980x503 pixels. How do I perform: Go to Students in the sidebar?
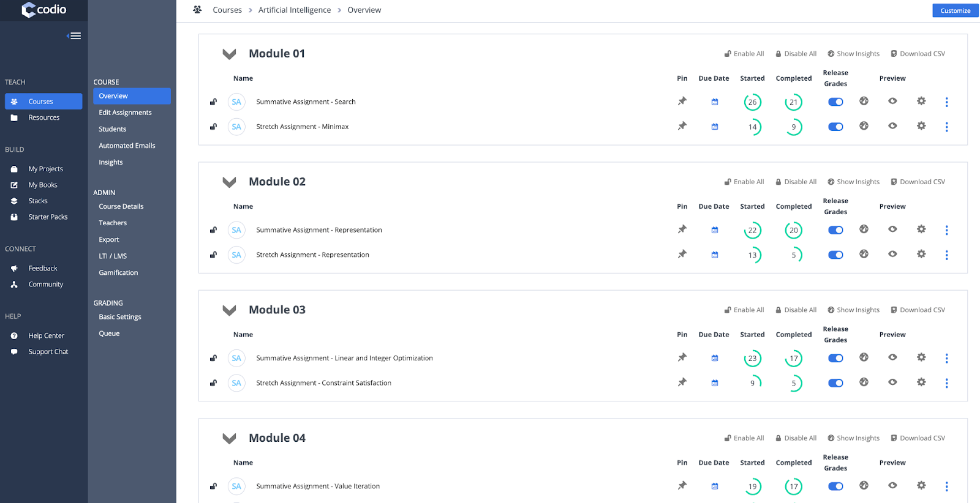[x=112, y=129]
